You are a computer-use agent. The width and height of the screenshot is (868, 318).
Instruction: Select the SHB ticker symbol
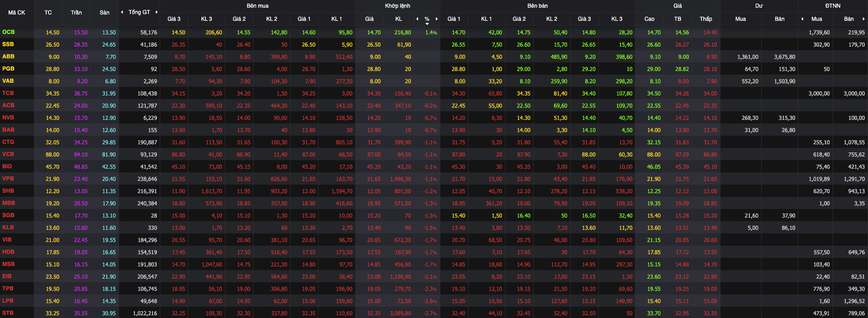[8, 191]
